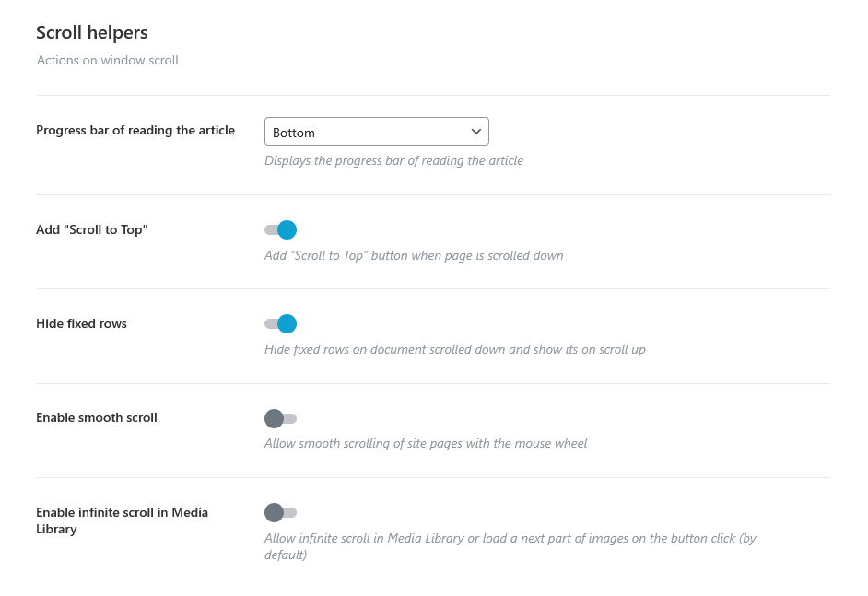Image resolution: width=868 pixels, height=596 pixels.
Task: Disable the Add "Scroll to Top" switch
Action: tap(281, 229)
